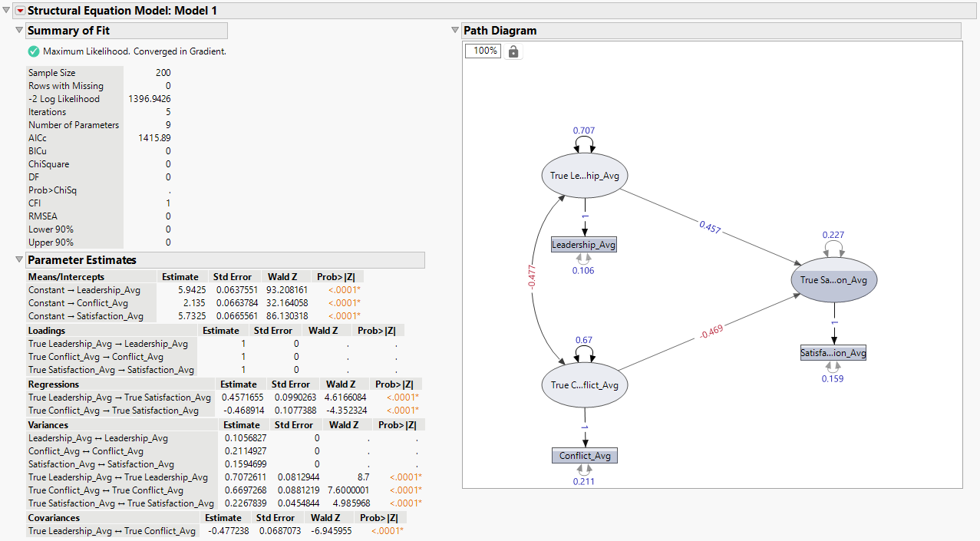Collapse the Path Diagram section
The height and width of the screenshot is (541, 980).
coord(454,30)
